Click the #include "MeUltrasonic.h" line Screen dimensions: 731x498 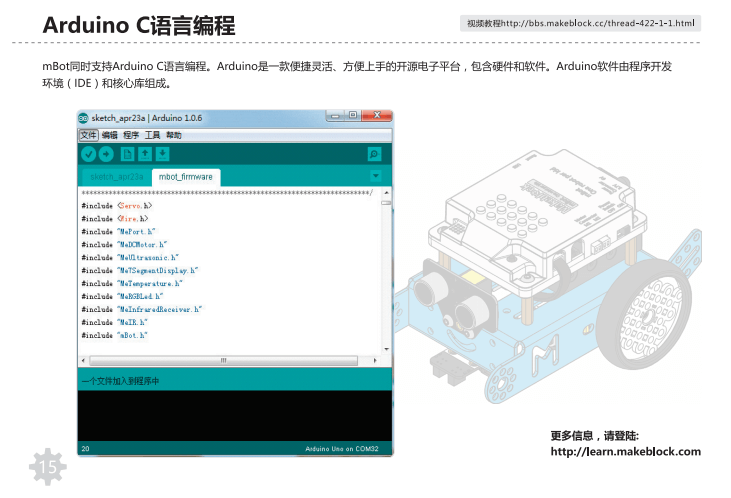pyautogui.click(x=130, y=258)
